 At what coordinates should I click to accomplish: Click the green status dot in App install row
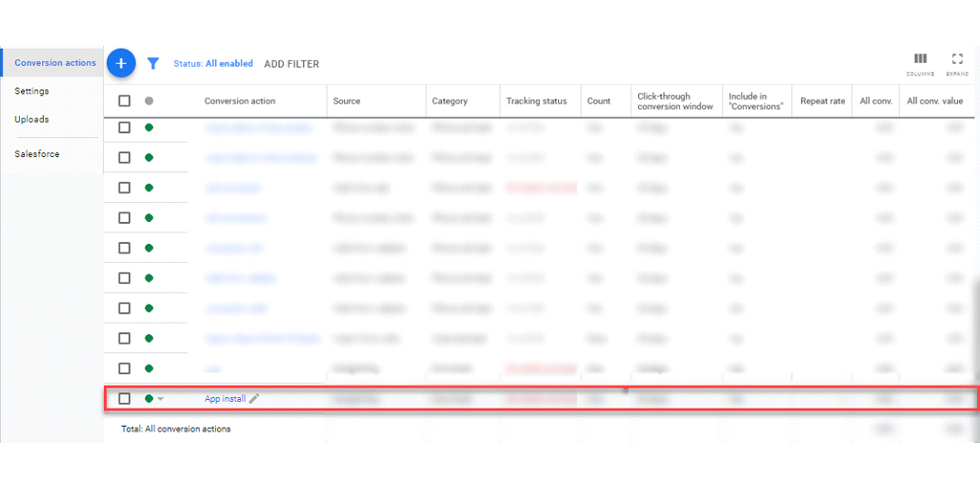[149, 398]
